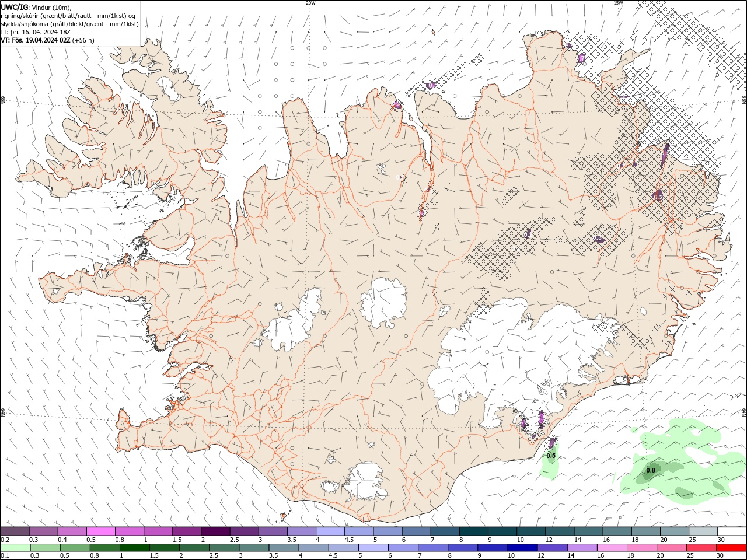Pick the snow legend swatch for 12–14
747x560 pixels.
click(560, 531)
